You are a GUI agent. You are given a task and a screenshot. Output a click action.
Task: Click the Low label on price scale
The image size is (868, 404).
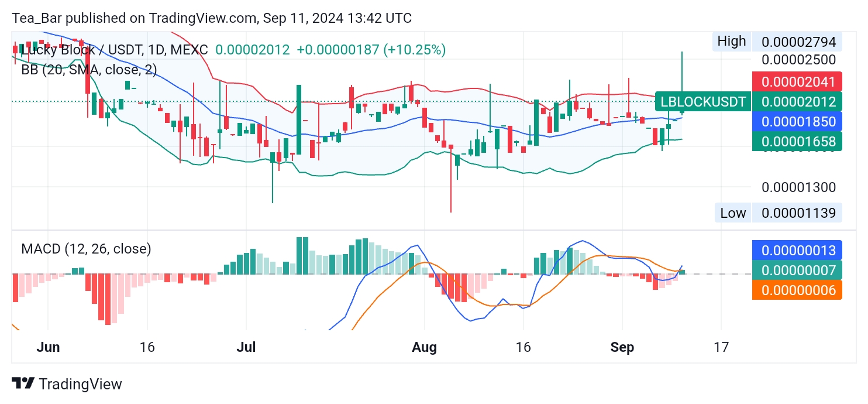[x=733, y=213]
